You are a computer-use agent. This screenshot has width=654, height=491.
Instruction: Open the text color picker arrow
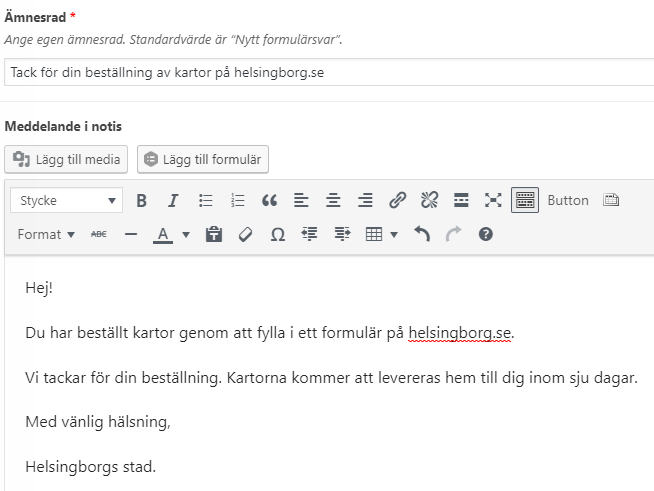pyautogui.click(x=186, y=234)
